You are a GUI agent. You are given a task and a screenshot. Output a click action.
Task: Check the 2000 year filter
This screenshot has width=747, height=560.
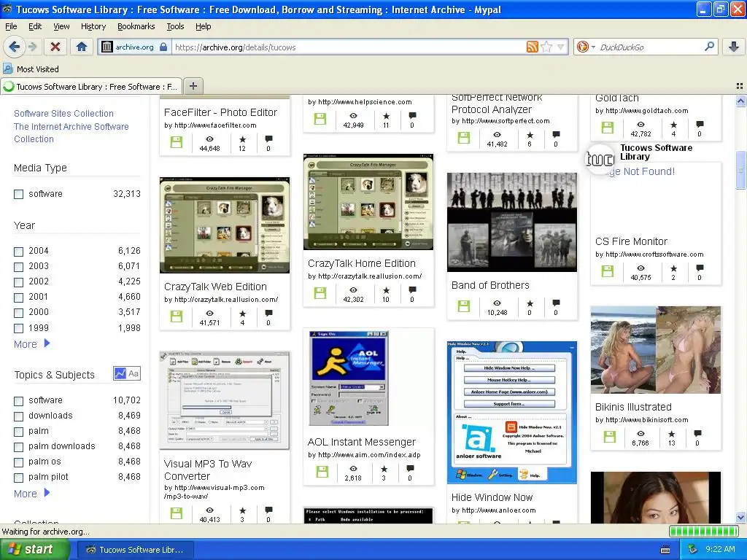[x=18, y=313]
